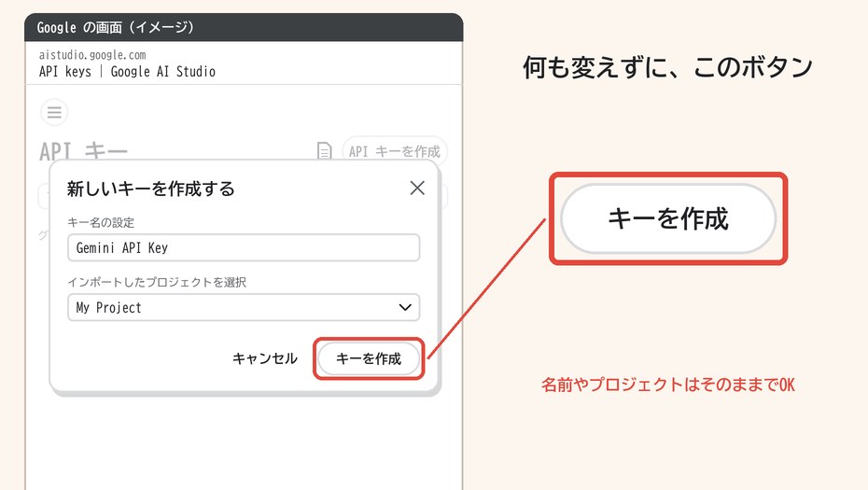868x490 pixels.
Task: Close the 新しいキーを作成する dialog
Action: coord(417,189)
